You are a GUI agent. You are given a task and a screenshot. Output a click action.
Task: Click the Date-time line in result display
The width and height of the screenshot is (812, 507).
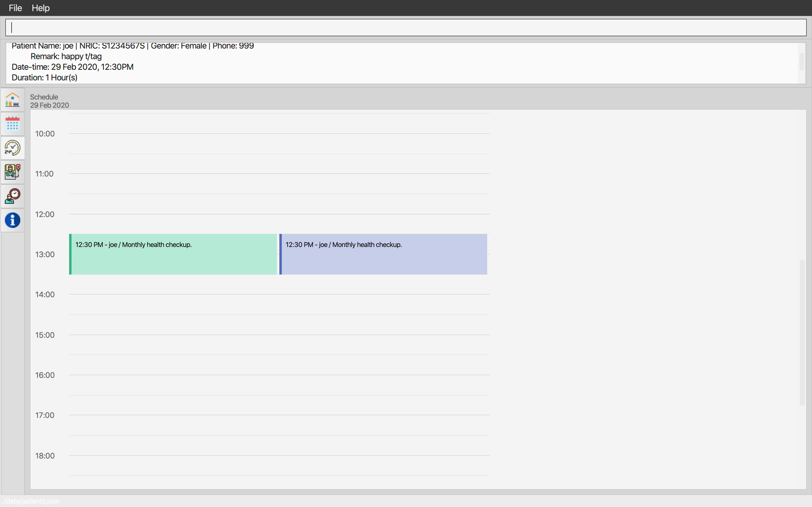[72, 67]
